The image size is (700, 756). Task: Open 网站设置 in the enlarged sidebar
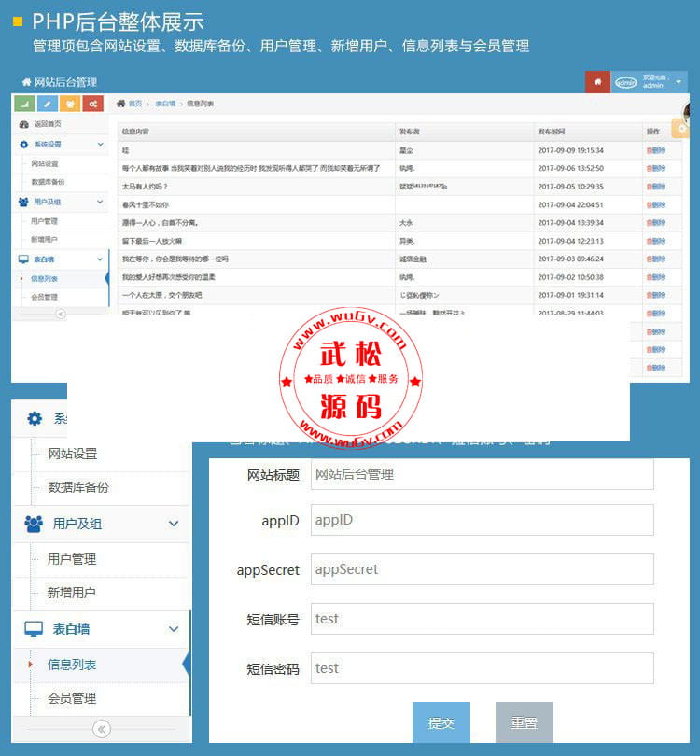point(73,454)
